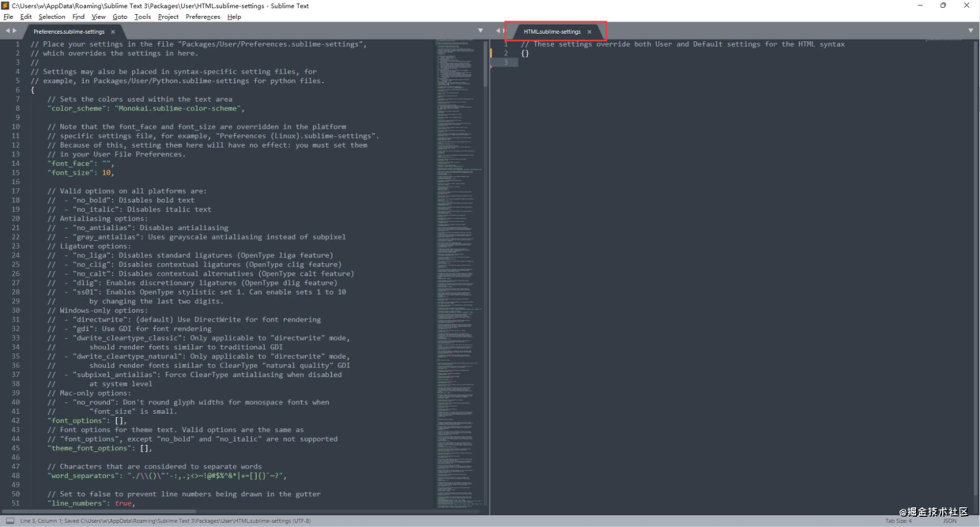The image size is (980, 527).
Task: Open the View menu
Action: [x=98, y=17]
